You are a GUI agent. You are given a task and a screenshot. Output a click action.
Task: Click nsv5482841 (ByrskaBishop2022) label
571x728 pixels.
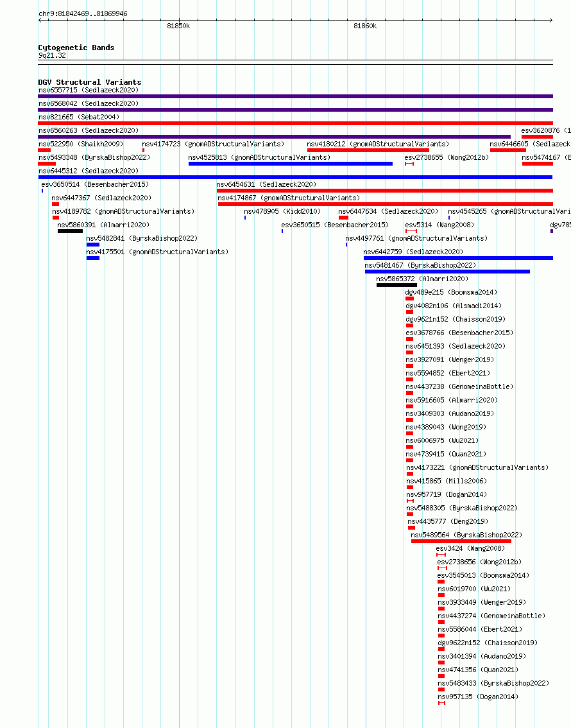click(142, 238)
